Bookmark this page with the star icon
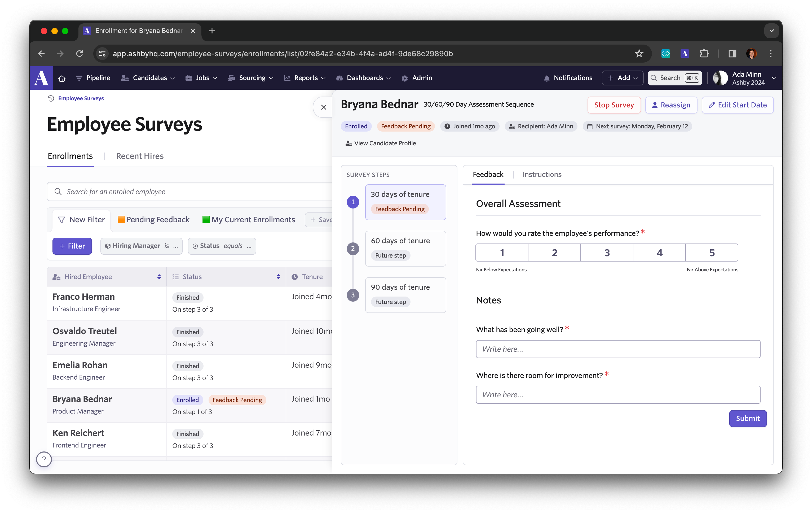 [x=639, y=54]
